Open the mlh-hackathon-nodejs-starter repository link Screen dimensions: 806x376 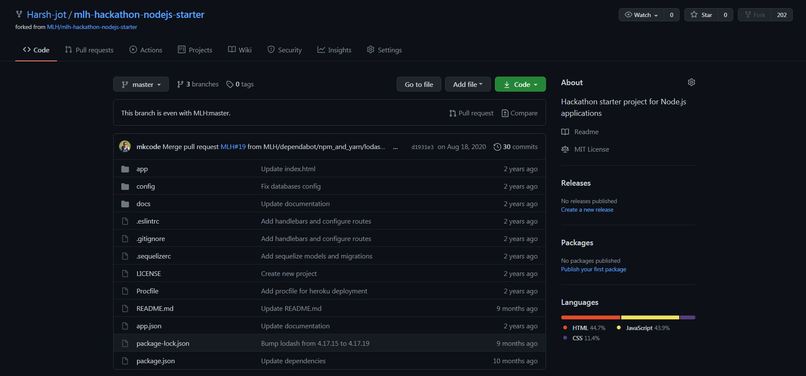tap(139, 14)
